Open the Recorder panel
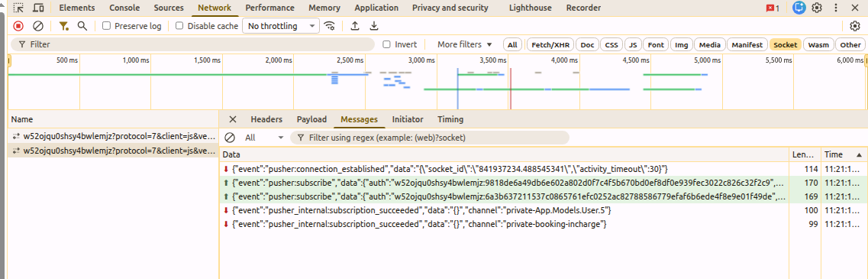Image resolution: width=868 pixels, height=279 pixels. point(583,8)
